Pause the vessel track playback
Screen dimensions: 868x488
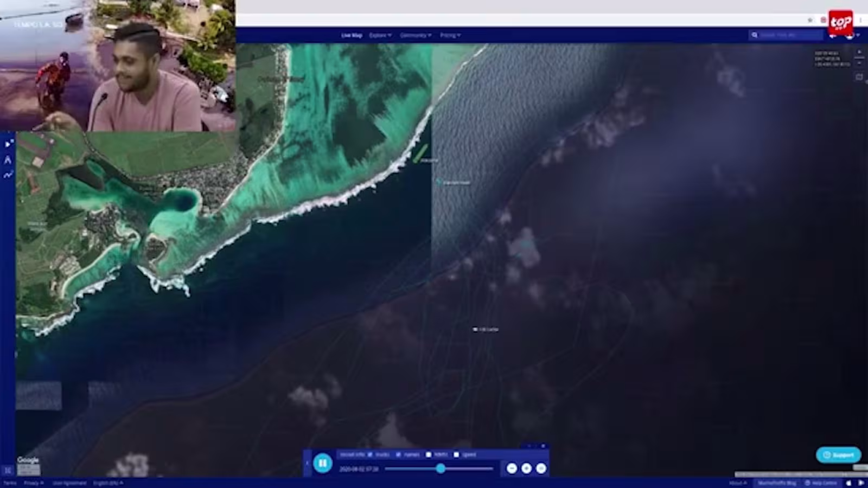(x=322, y=463)
